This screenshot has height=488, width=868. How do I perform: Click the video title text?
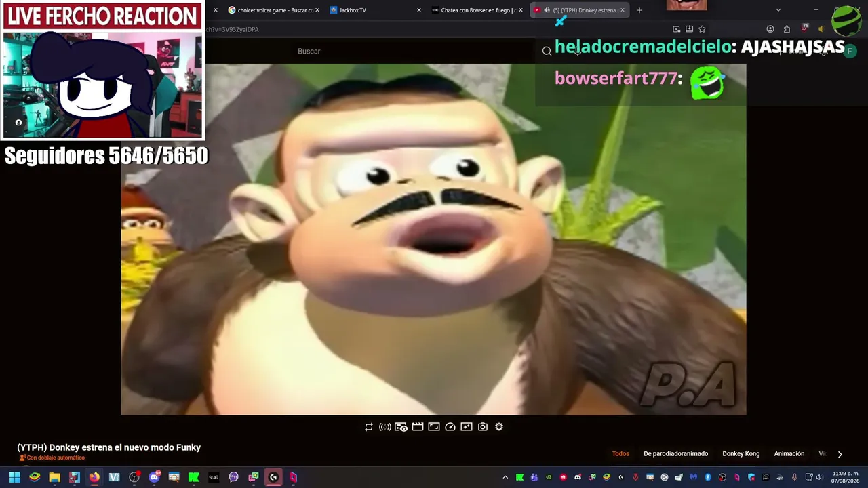click(x=109, y=447)
